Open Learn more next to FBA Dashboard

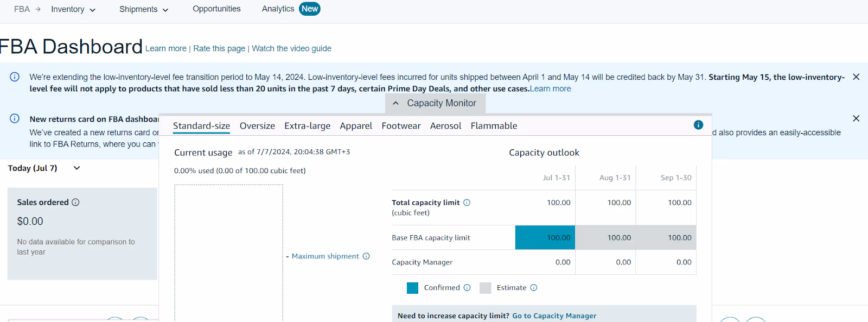point(165,48)
